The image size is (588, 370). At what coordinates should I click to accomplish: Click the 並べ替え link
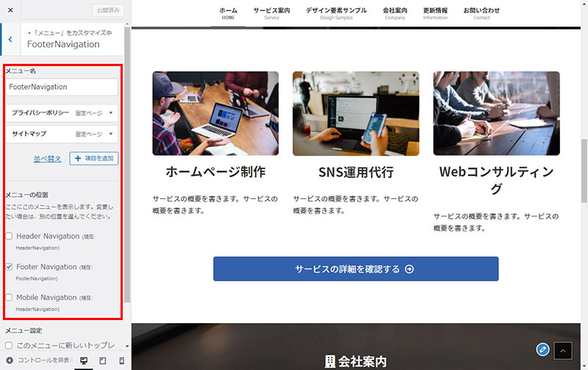(47, 159)
